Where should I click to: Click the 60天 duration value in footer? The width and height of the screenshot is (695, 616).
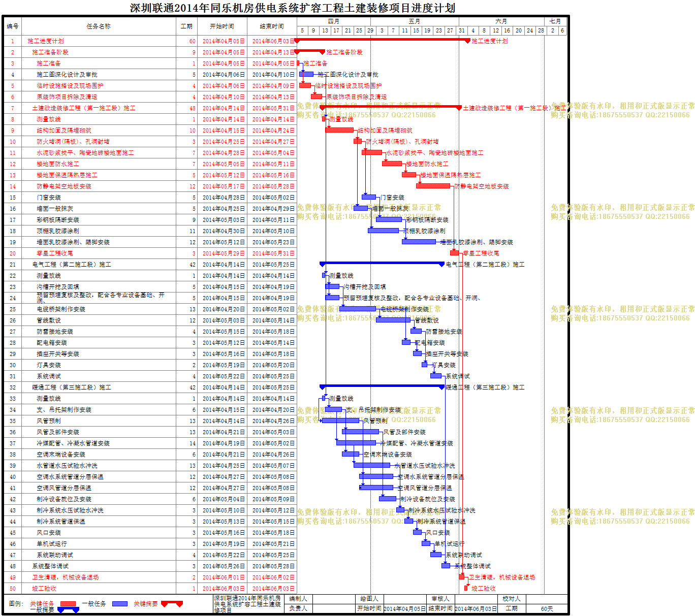point(547,608)
